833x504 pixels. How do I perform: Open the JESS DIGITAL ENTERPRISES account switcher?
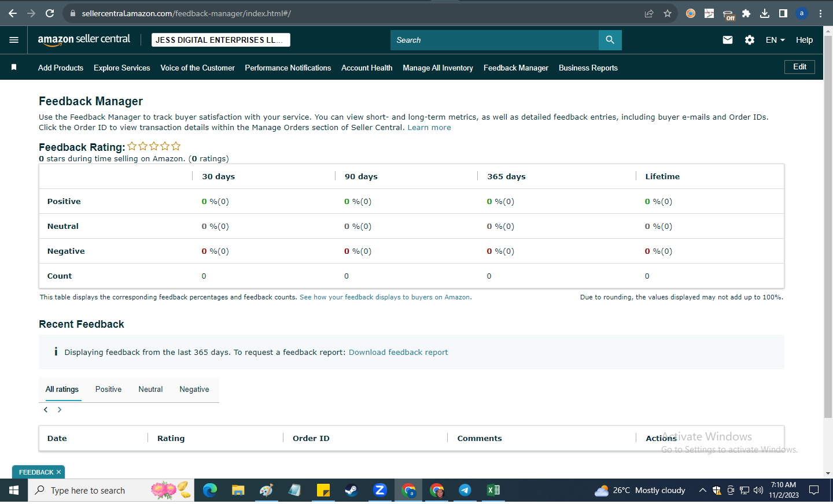[221, 40]
